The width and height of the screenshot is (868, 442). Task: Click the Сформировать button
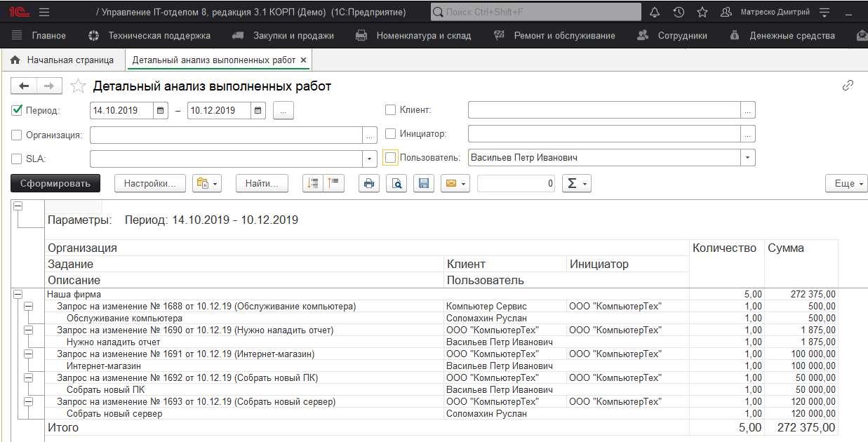pos(55,183)
